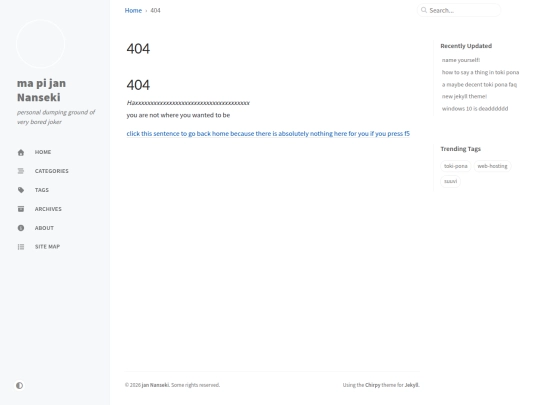Click the go back home sentence link
Screen dimensions: 540x405
(268, 134)
